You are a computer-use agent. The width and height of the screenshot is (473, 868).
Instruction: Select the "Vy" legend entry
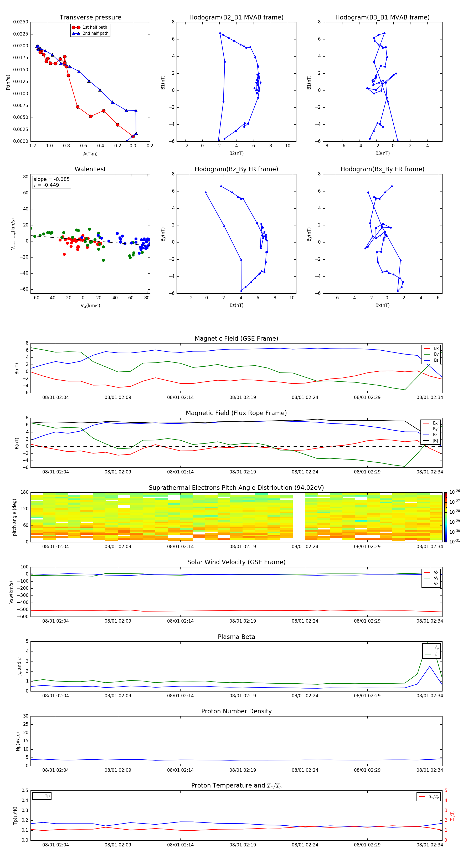[431, 578]
